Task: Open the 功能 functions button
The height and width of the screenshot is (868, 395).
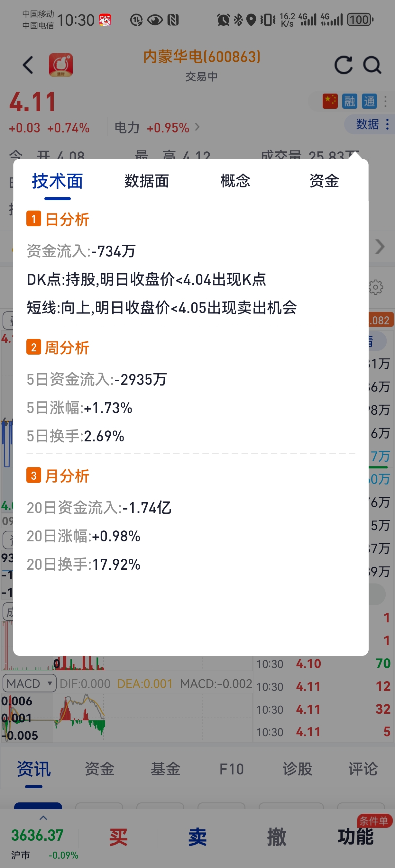Action: (x=355, y=837)
